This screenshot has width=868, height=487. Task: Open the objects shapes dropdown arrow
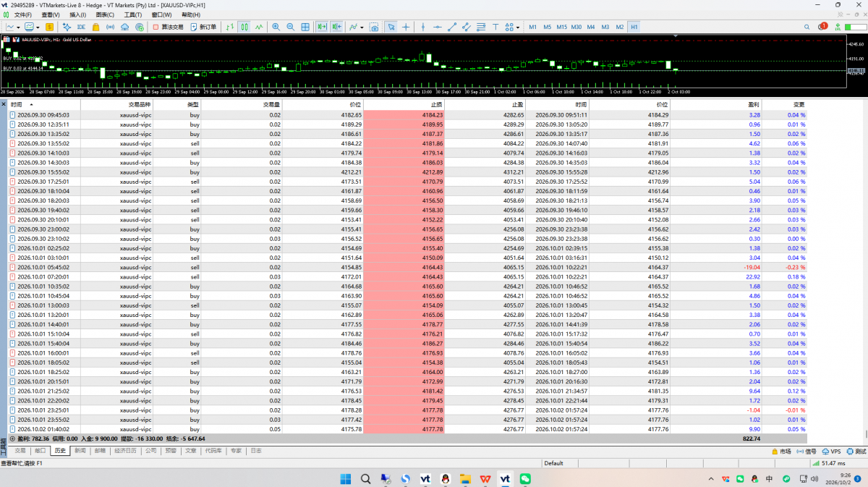pos(518,27)
